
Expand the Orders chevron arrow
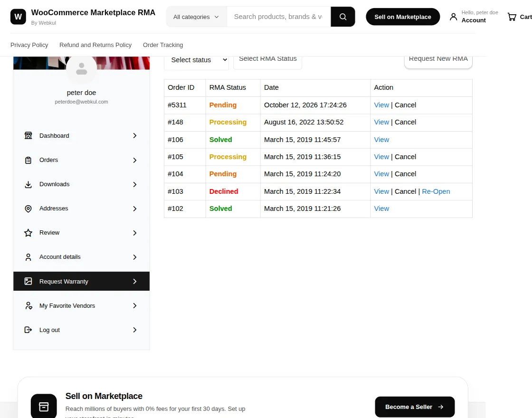pos(135,160)
